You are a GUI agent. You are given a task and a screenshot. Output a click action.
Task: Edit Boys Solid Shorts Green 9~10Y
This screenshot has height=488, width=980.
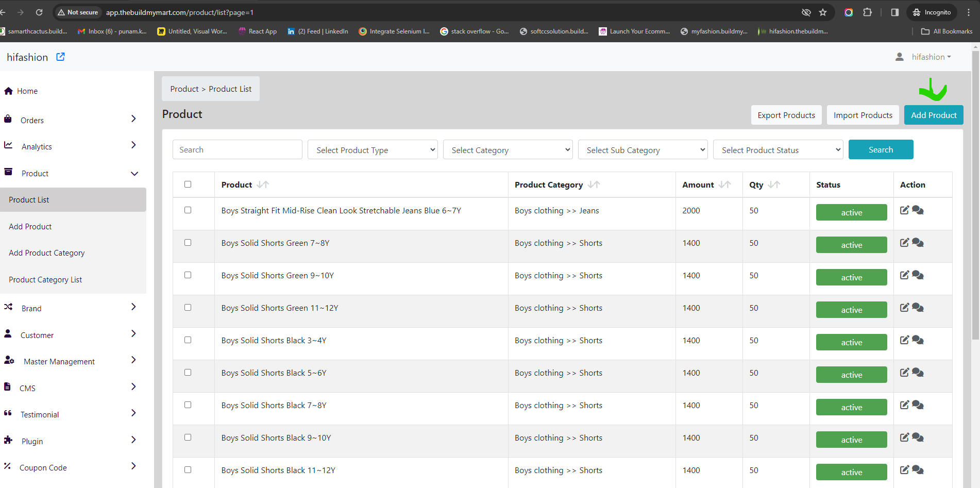coord(904,275)
